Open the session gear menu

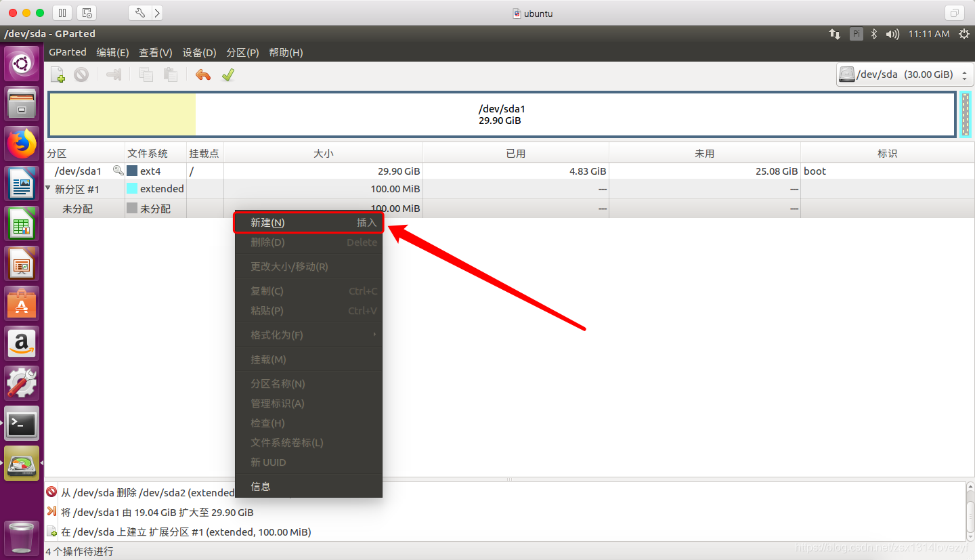click(963, 34)
